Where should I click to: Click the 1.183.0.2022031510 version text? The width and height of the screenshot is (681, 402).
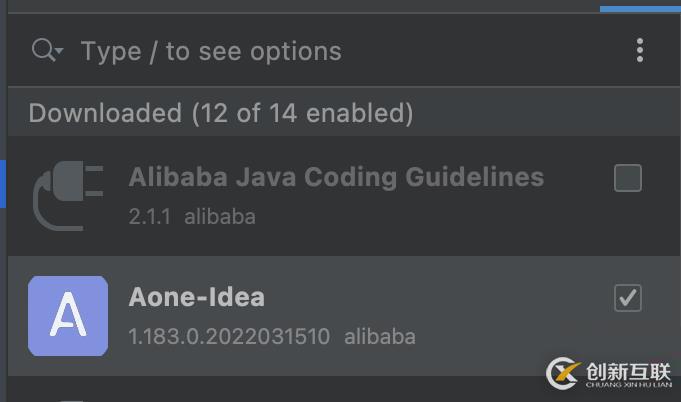229,336
